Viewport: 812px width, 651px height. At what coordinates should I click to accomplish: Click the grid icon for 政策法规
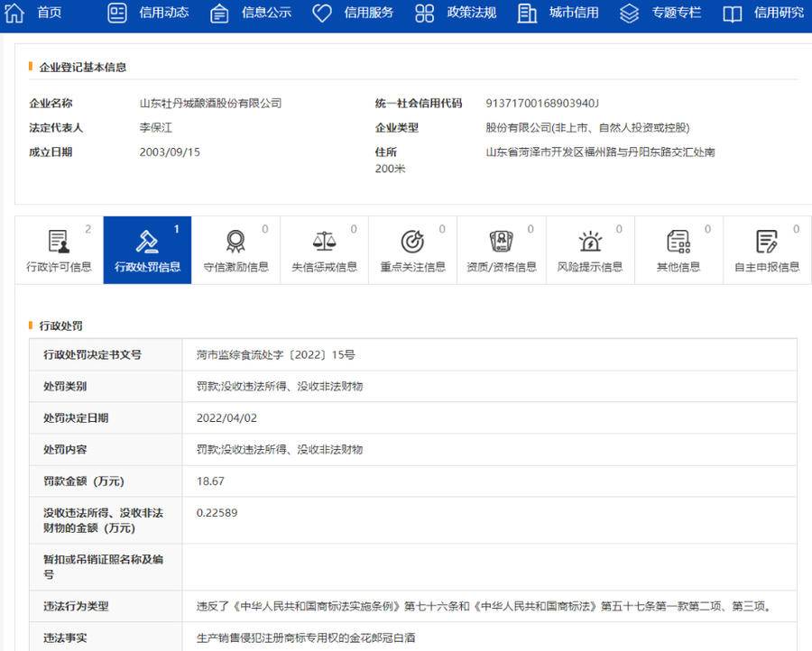point(424,13)
